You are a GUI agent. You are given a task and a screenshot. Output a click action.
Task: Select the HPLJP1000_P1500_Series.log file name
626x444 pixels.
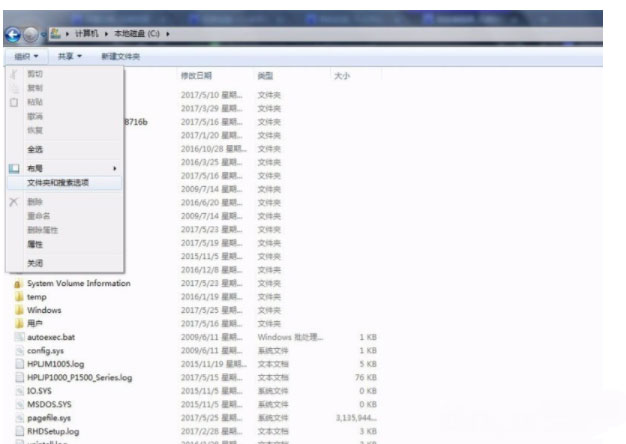point(79,378)
